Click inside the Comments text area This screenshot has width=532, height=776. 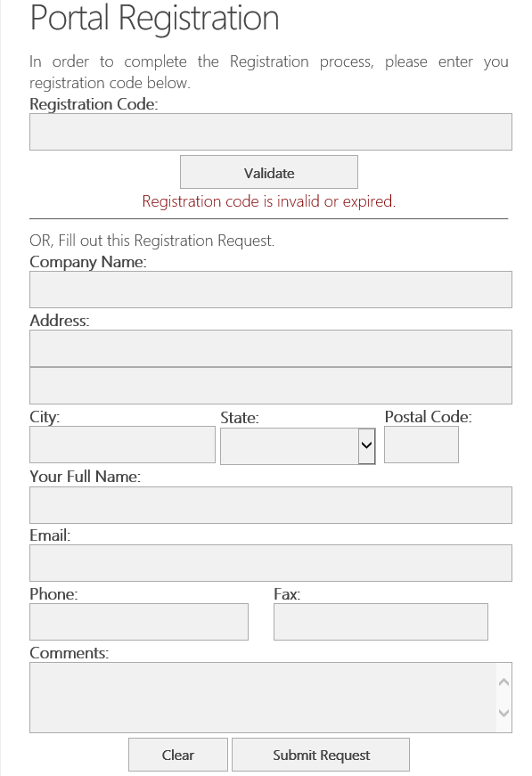tap(263, 698)
